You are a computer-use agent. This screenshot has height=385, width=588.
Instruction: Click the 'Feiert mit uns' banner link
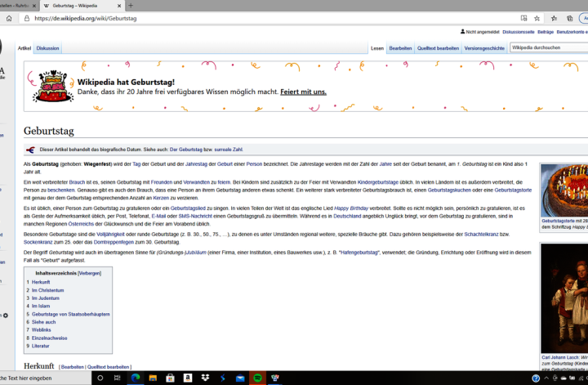tap(303, 92)
